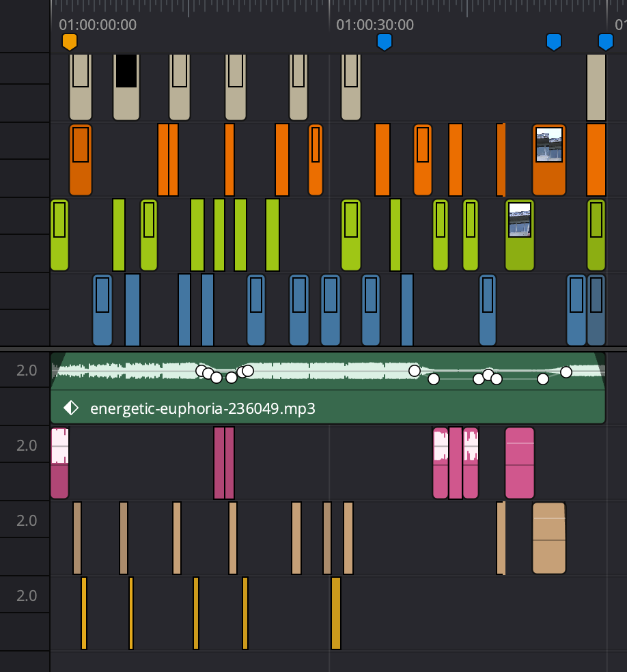Click the 01:00:30:00 timecode on the ruler
Viewport: 627px width, 672px height.
point(375,25)
